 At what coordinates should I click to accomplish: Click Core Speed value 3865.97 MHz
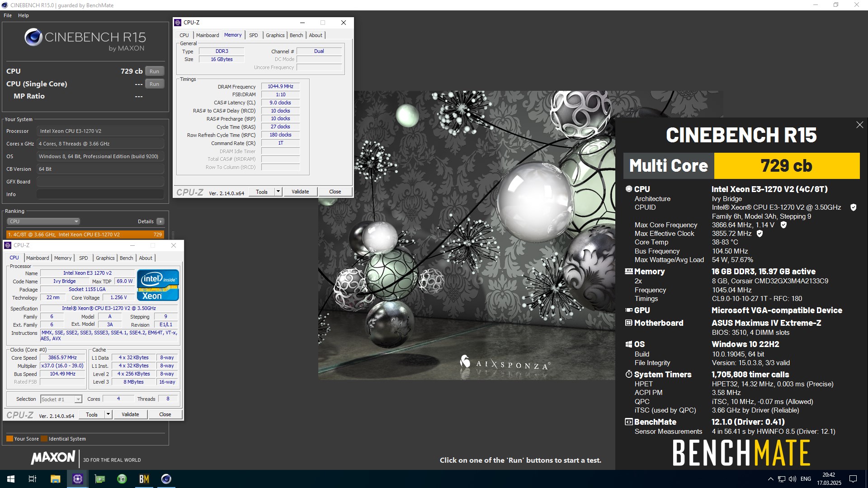tap(63, 357)
